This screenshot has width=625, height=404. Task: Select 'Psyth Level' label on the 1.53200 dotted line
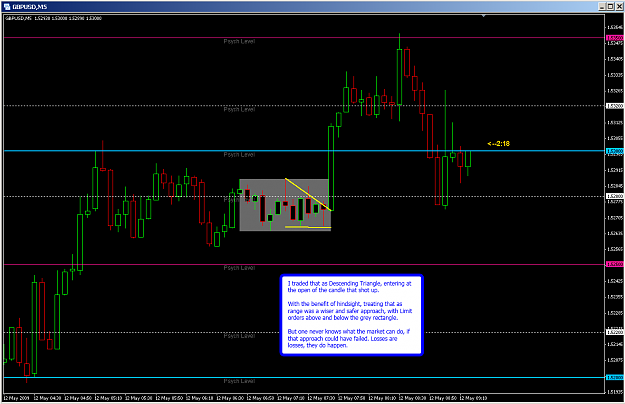pyautogui.click(x=239, y=109)
